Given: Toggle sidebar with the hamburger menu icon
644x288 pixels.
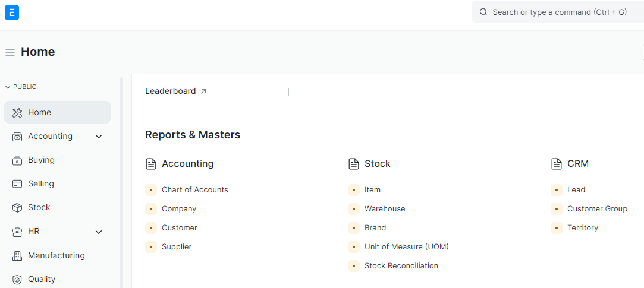Looking at the screenshot, I should (10, 52).
